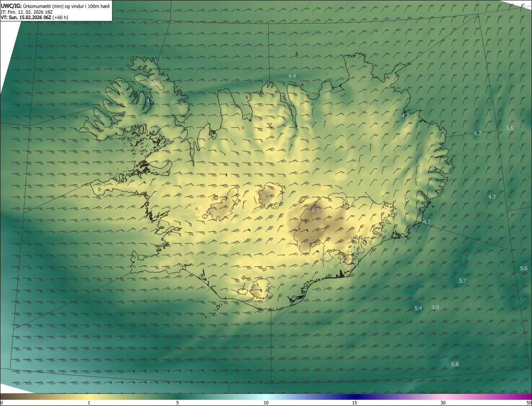Click the "UWC/IG: Úrkomumætti (mm)" map title
532x406 pixels.
tap(56, 6)
